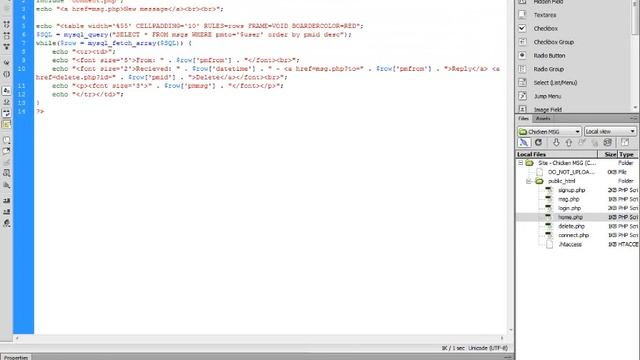The width and height of the screenshot is (640, 360).
Task: Click Put Files up-arrow icon
Action: (569, 142)
